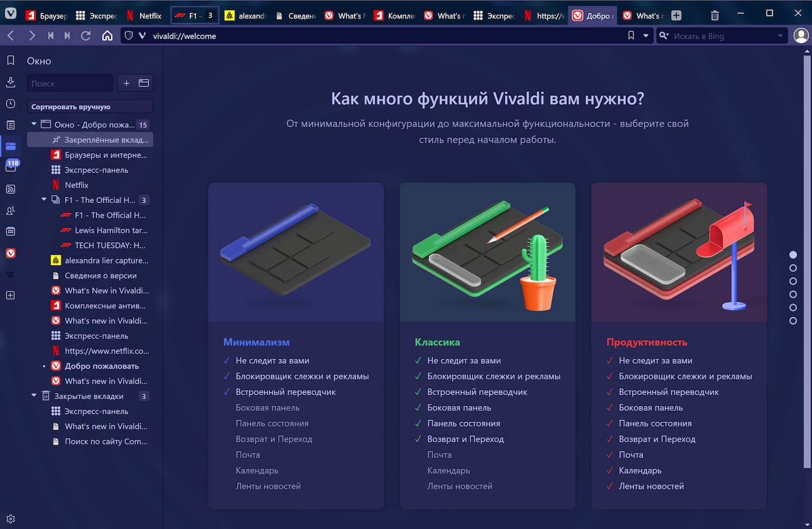Collapse the 'Окно - Добро пожа...' window tree
Screen dimensions: 812x529
34,124
